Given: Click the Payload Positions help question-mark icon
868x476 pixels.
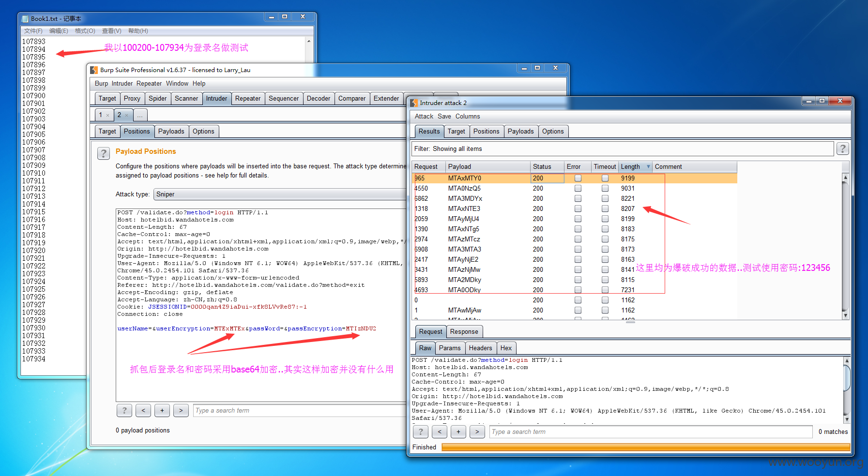Looking at the screenshot, I should [104, 153].
